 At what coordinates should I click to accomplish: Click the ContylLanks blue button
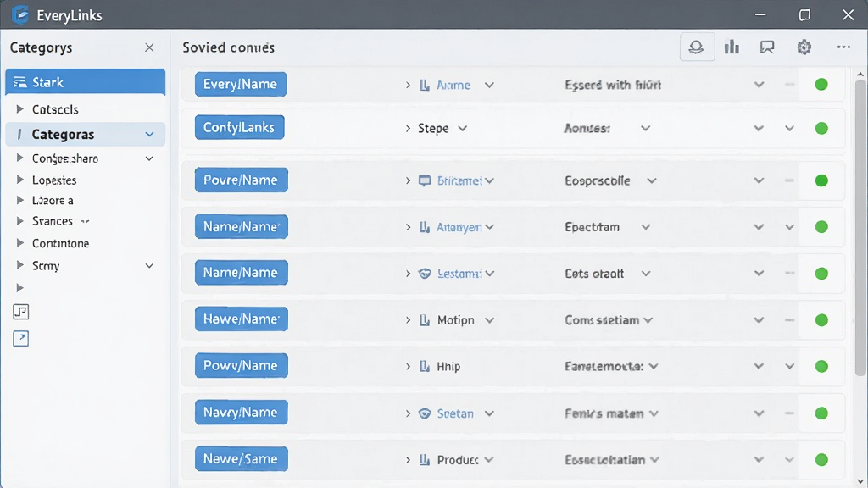click(x=239, y=127)
